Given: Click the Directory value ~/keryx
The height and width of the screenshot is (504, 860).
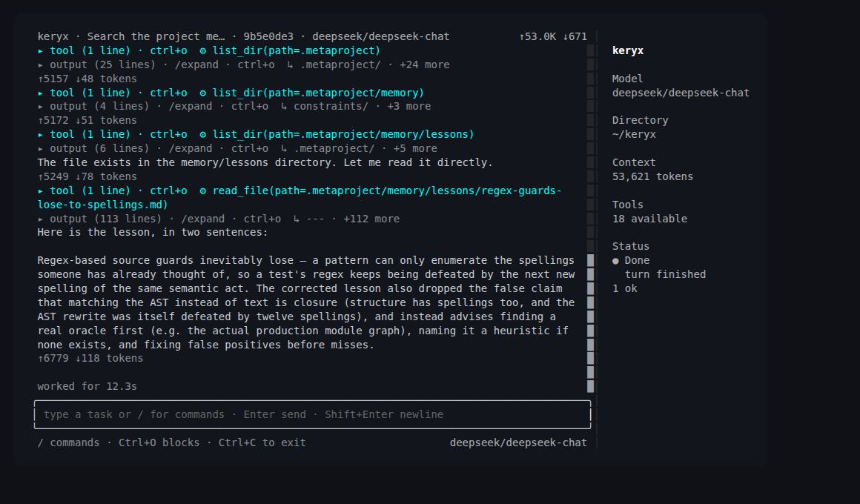Looking at the screenshot, I should tap(634, 134).
